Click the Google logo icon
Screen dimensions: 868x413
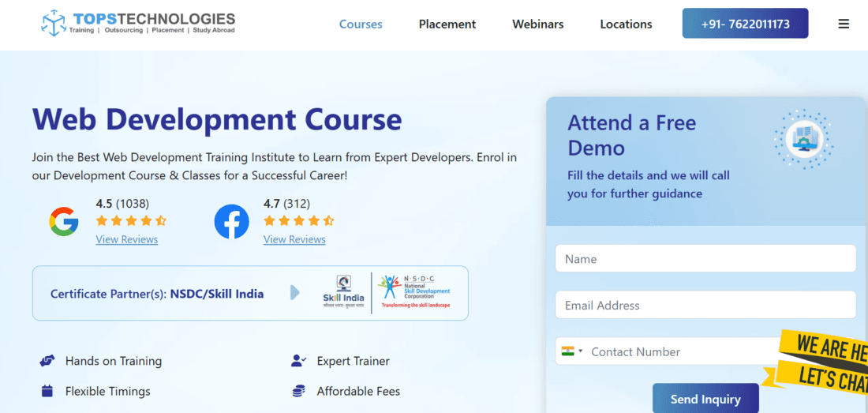[64, 222]
